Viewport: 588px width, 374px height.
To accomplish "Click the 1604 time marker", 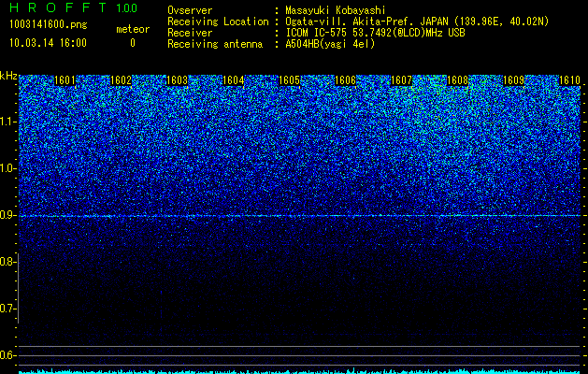I will click(233, 80).
